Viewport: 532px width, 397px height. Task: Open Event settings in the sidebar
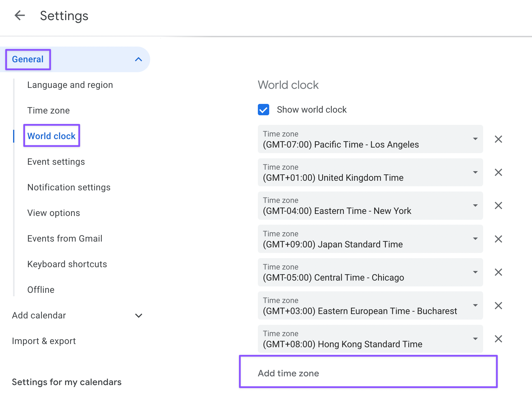pos(56,162)
